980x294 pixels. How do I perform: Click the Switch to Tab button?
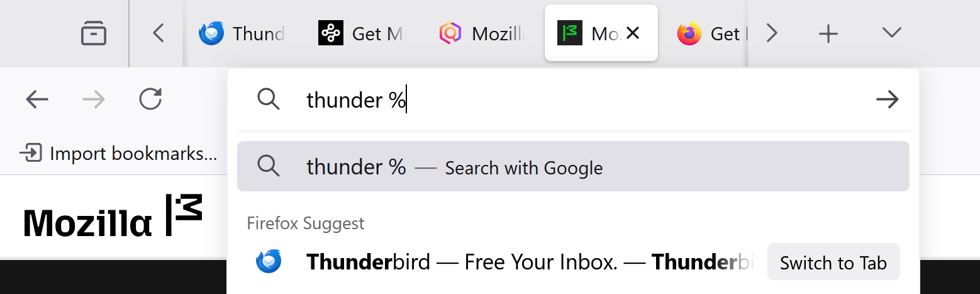[833, 263]
